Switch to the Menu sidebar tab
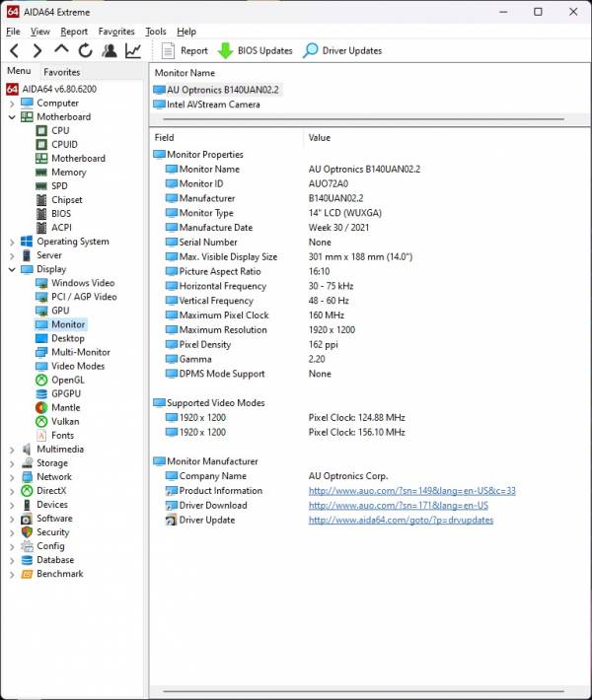 tap(19, 71)
